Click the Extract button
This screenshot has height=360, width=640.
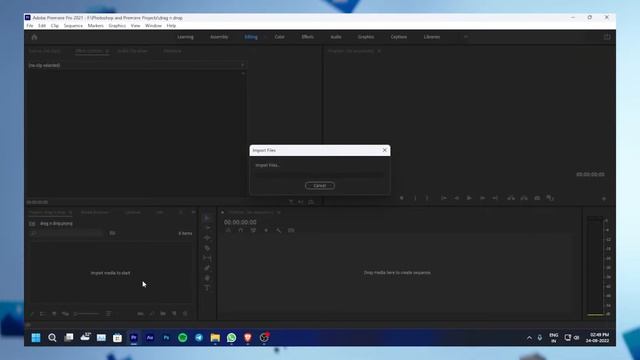pyautogui.click(x=524, y=198)
